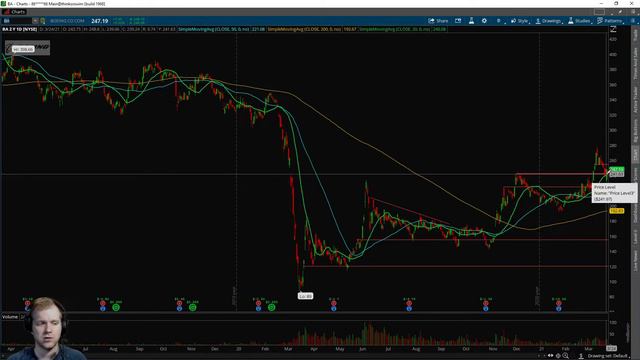
Task: Click the icon between Share and flask
Action: point(458,21)
